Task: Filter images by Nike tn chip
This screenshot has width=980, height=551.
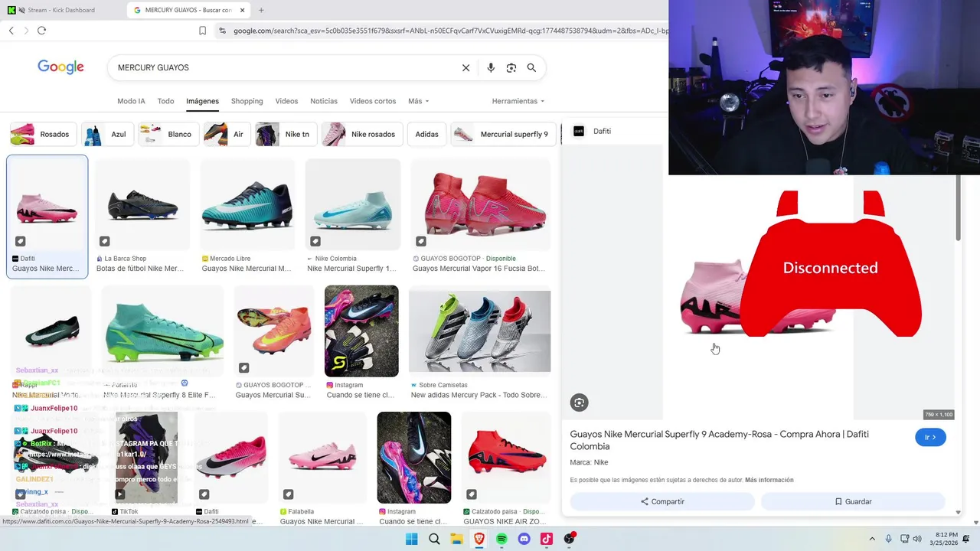Action: [x=286, y=134]
